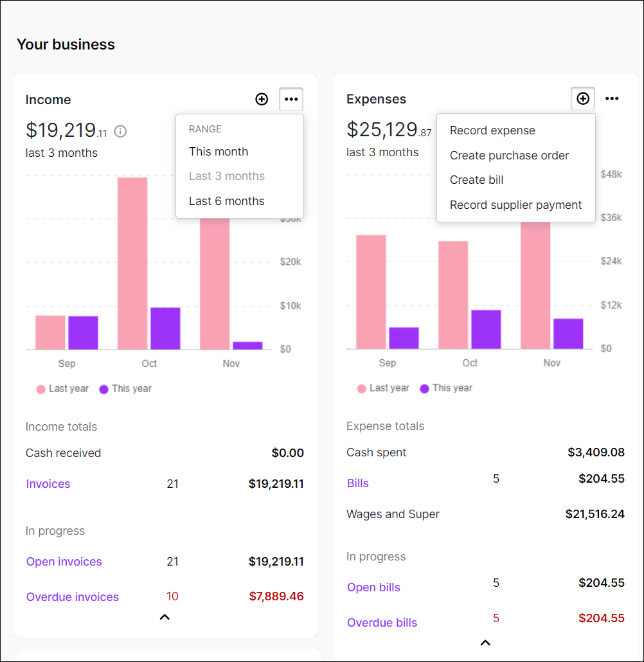The height and width of the screenshot is (662, 644).
Task: Toggle the Last year legend under Income chart
Action: point(62,389)
